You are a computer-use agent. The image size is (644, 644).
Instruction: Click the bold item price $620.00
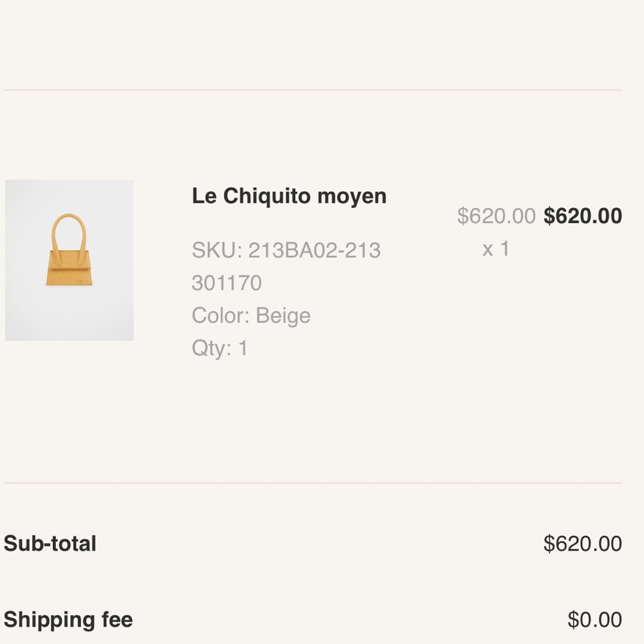coord(583,216)
